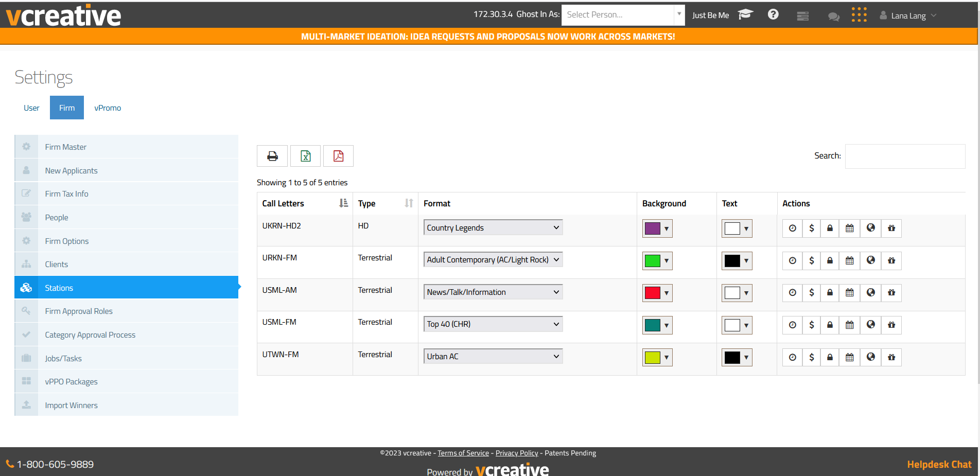The width and height of the screenshot is (980, 476).
Task: Open the red background color picker for USML-AM
Action: 657,293
